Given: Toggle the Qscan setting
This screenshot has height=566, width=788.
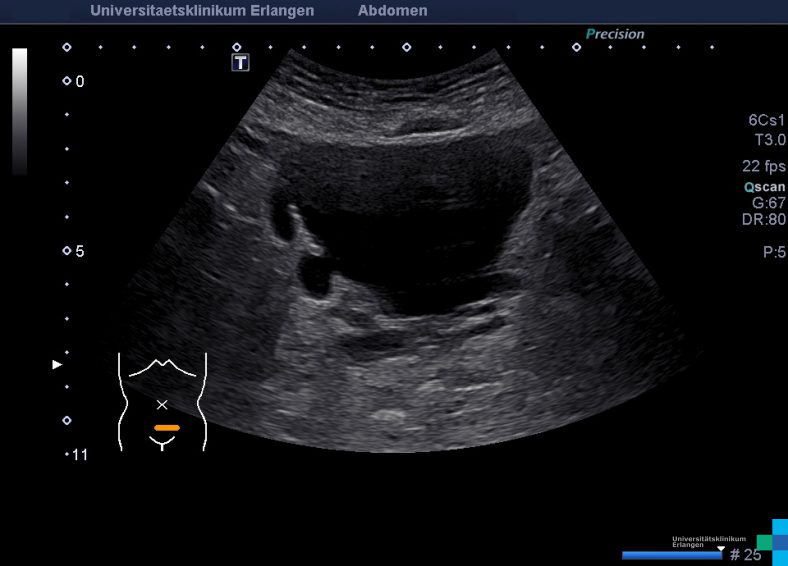Looking at the screenshot, I should (x=764, y=187).
